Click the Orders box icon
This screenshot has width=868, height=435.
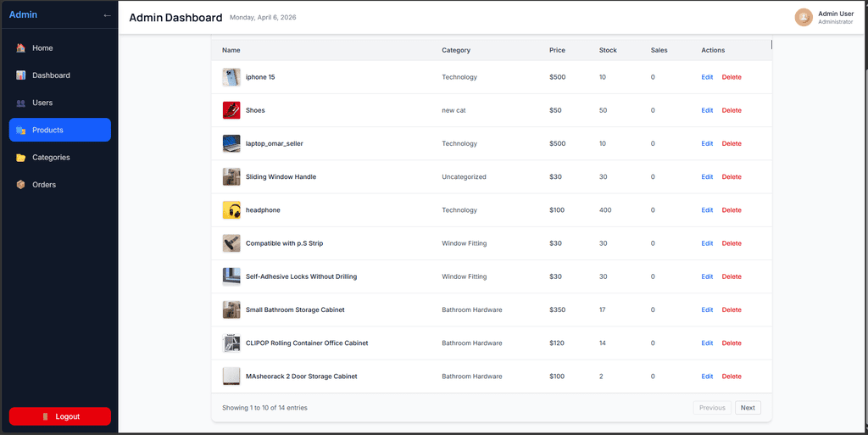[x=20, y=185]
